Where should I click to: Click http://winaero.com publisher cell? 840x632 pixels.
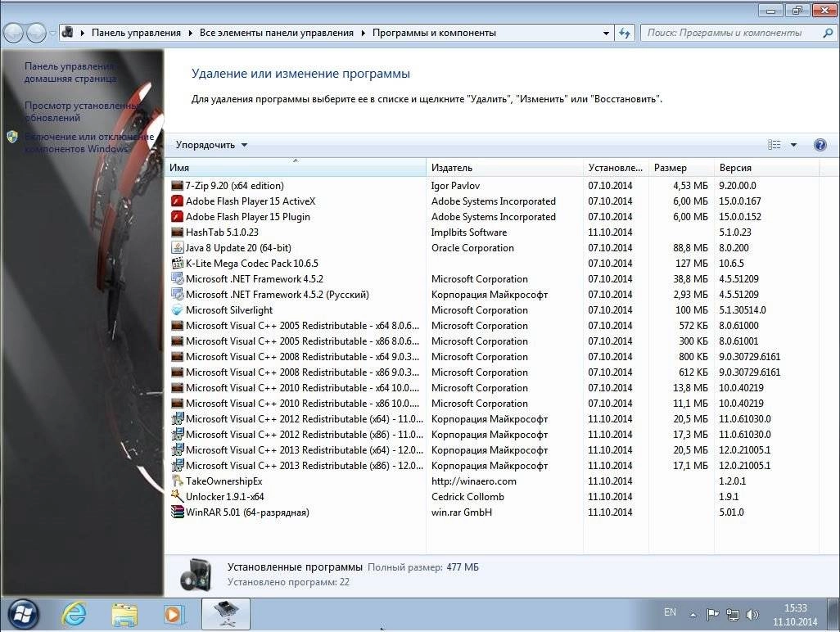point(473,481)
